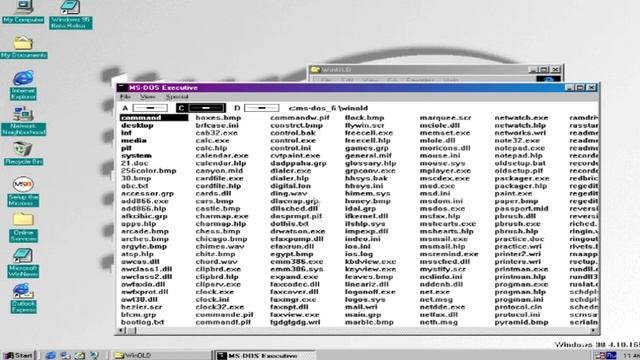Select the desktop directory entry
Viewport: 640px width, 360px height.
tap(137, 125)
